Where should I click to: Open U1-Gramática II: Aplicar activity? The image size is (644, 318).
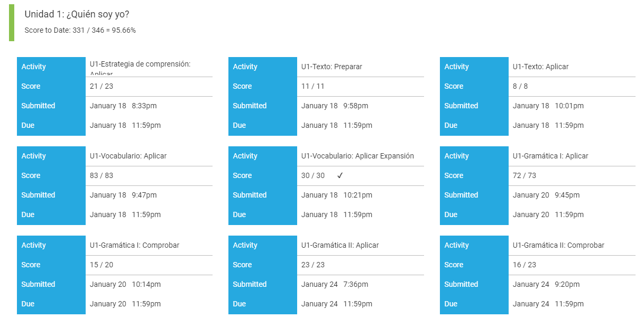[x=340, y=245]
